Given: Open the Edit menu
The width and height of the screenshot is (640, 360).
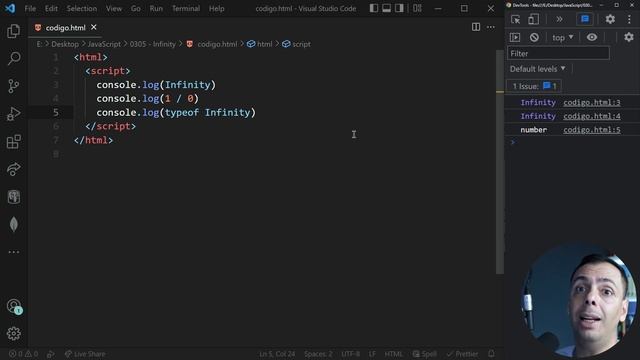Looking at the screenshot, I should 51,8.
